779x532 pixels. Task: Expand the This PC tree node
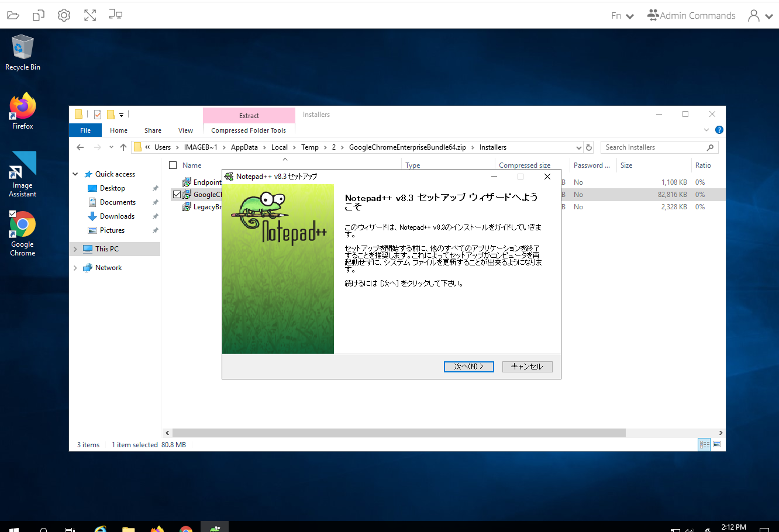[x=75, y=249]
